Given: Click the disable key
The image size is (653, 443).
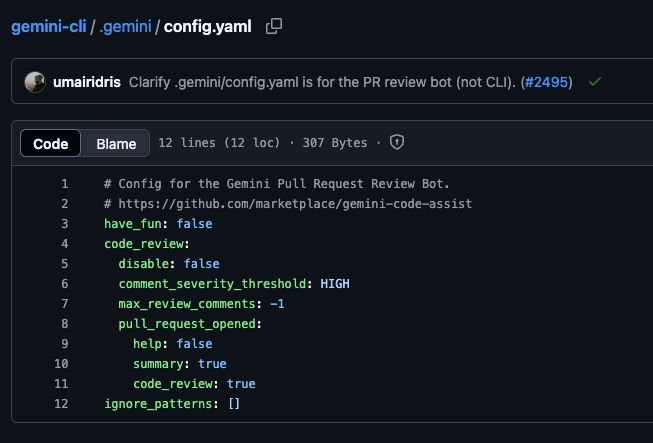Looking at the screenshot, I should (144, 264).
